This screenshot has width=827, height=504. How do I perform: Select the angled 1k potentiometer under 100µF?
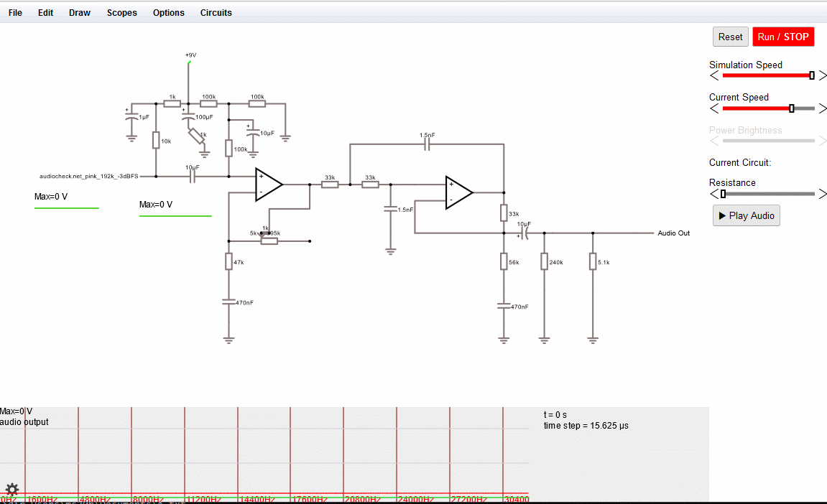pyautogui.click(x=196, y=136)
